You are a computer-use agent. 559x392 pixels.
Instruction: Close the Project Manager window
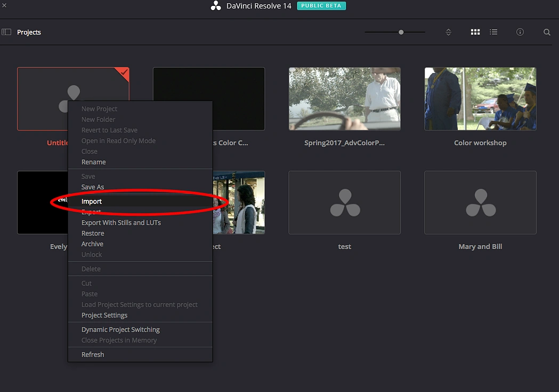pyautogui.click(x=4, y=5)
